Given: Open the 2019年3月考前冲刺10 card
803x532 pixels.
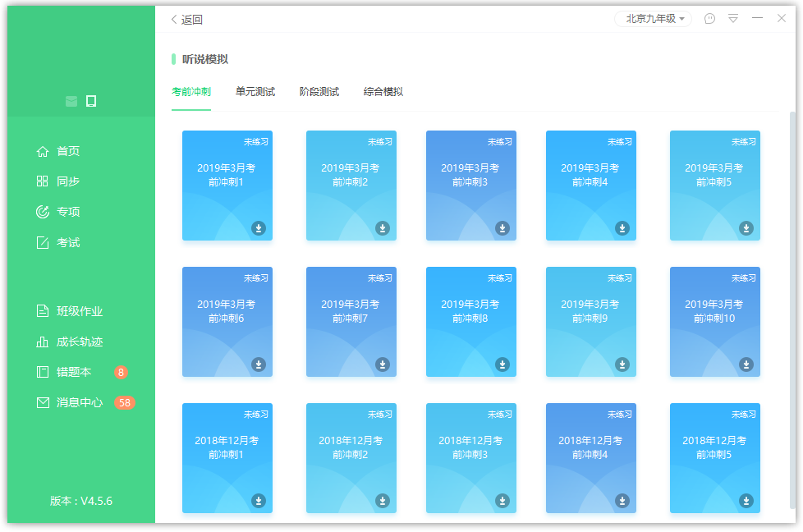Looking at the screenshot, I should 715,322.
